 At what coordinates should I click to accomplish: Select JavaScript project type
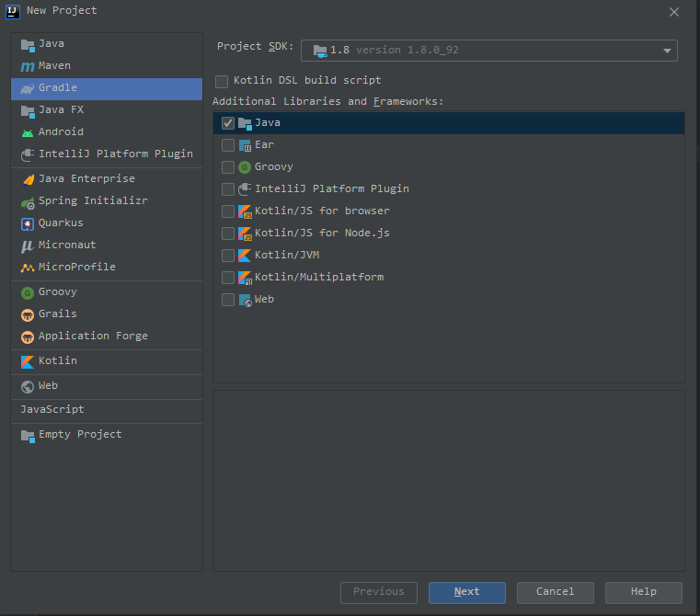107,410
